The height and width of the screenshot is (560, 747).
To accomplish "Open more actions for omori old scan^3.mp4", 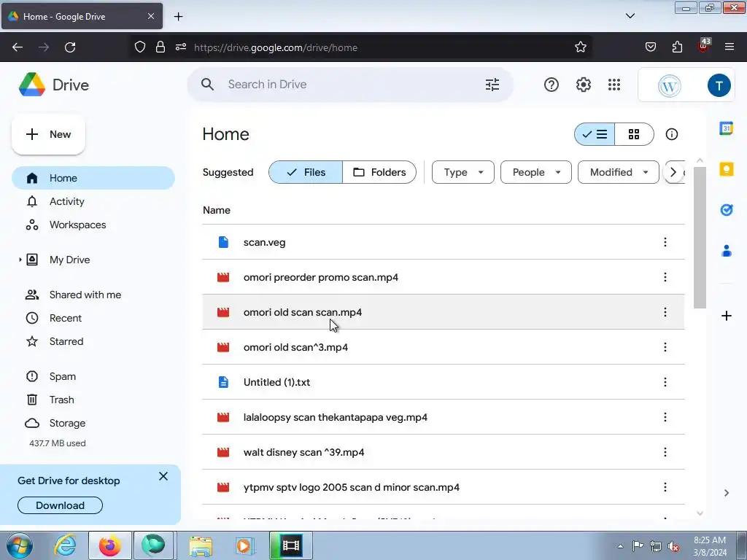I will (665, 347).
